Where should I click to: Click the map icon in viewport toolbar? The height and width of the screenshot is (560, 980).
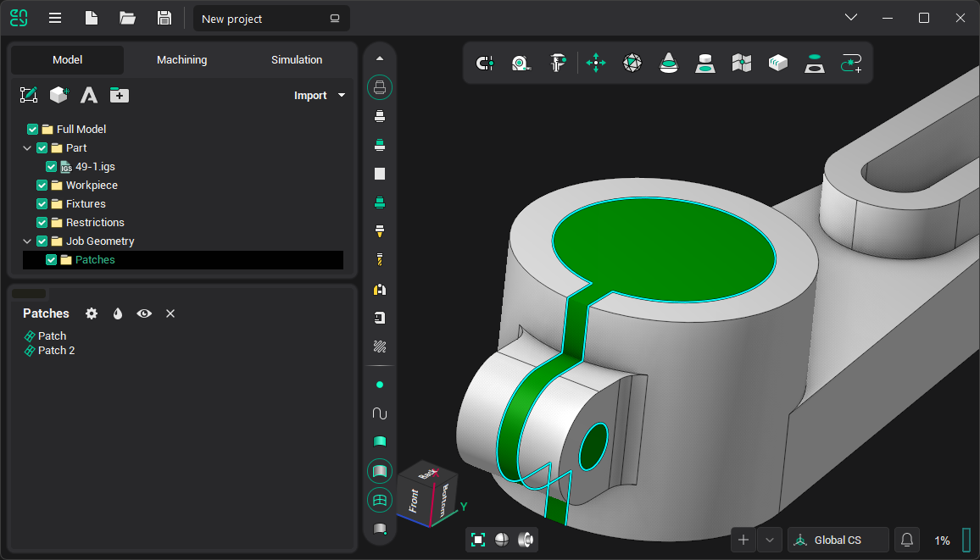tap(742, 63)
